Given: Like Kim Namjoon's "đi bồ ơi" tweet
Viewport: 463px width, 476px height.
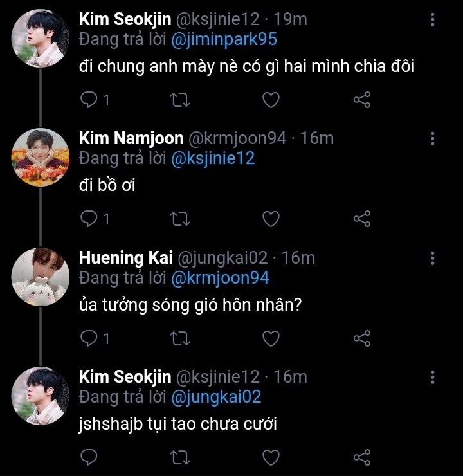Looking at the screenshot, I should coord(271,219).
